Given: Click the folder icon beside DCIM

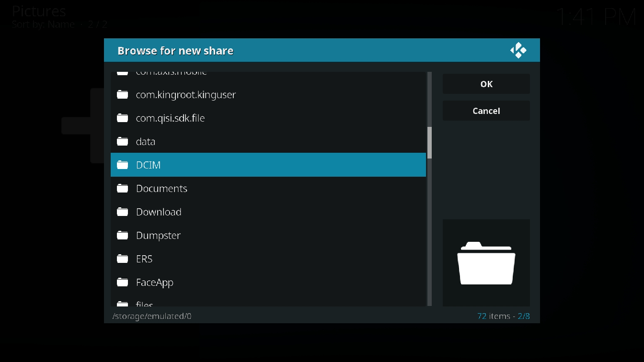Looking at the screenshot, I should [x=123, y=165].
